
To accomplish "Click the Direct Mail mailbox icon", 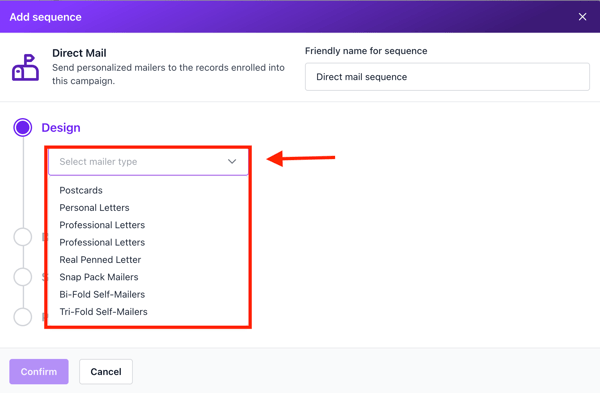I will click(x=25, y=68).
